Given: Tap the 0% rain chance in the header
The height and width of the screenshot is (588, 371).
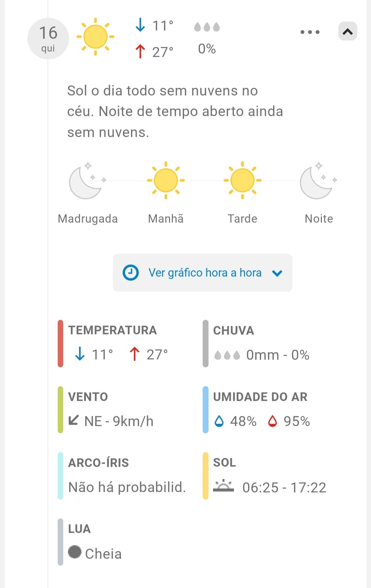Looking at the screenshot, I should [207, 49].
